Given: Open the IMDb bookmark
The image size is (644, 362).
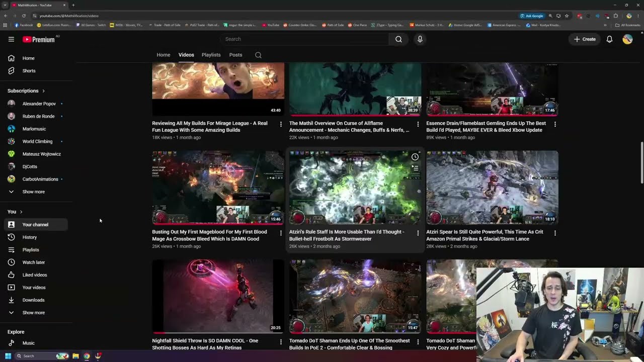Looking at the screenshot, I should (126, 25).
